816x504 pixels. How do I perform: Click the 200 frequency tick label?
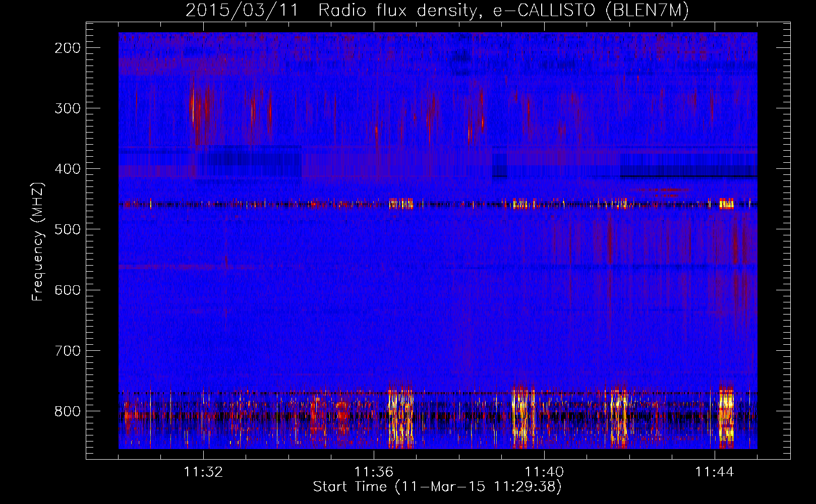pos(68,48)
